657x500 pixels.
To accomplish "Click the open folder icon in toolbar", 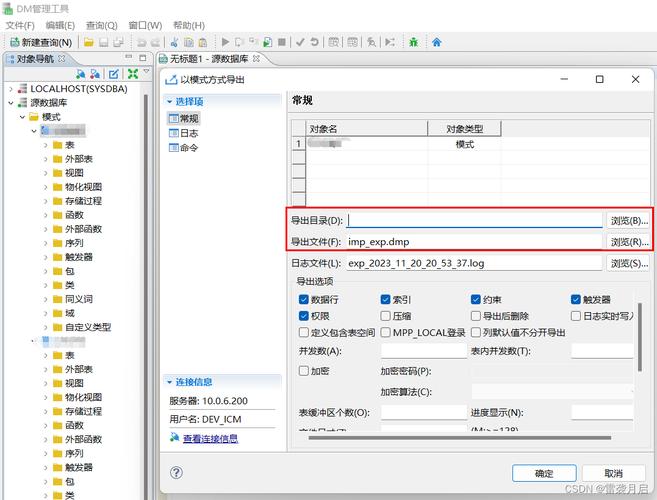I will pos(89,42).
